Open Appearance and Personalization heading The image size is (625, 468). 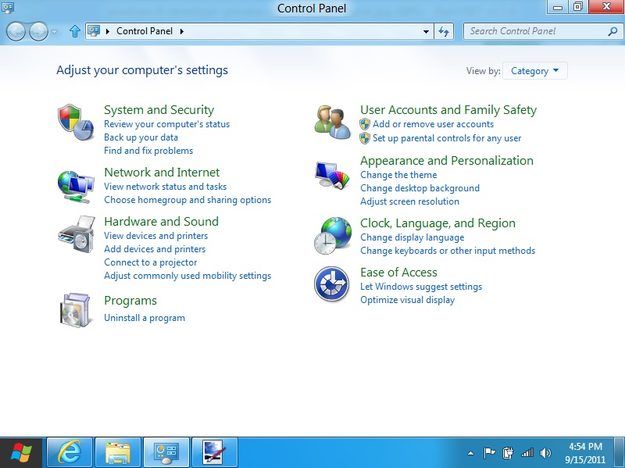[x=447, y=160]
